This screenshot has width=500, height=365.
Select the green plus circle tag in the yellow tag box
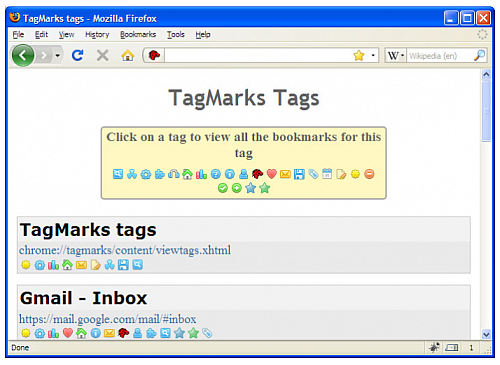click(237, 188)
